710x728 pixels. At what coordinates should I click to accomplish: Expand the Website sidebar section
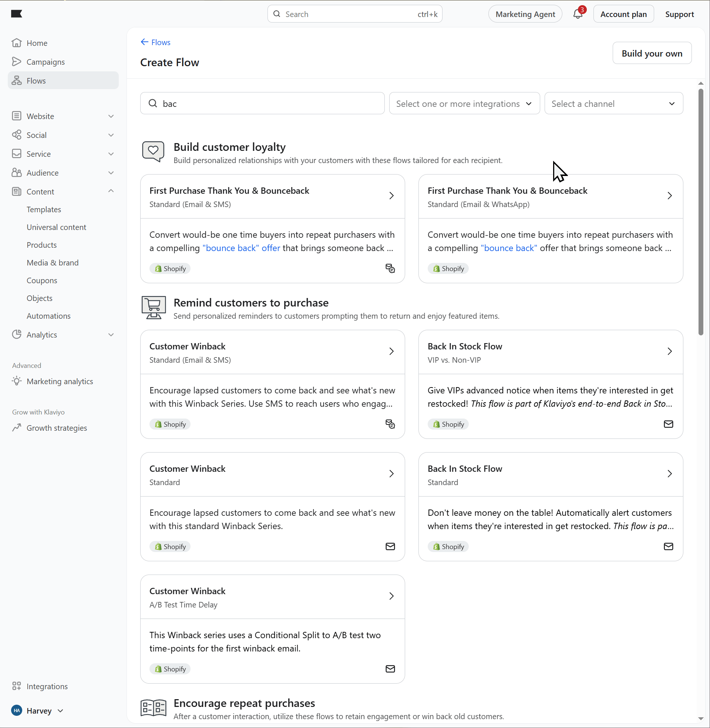(x=111, y=116)
